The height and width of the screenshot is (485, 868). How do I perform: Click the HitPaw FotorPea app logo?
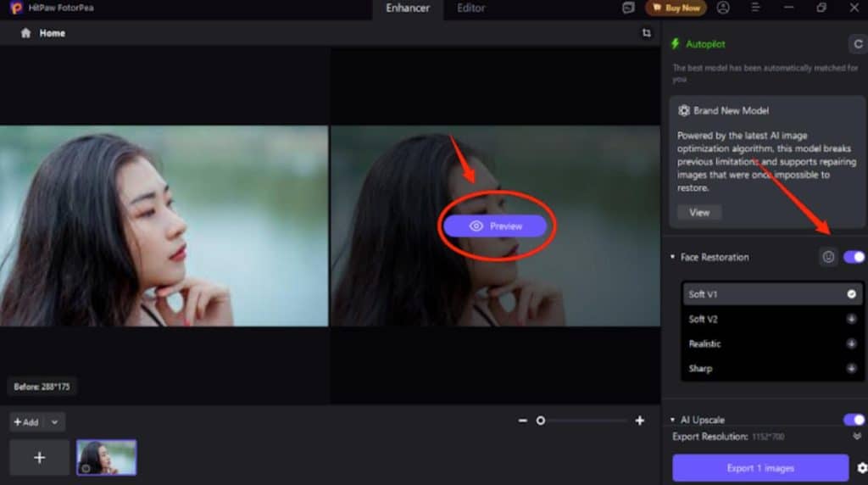coord(16,8)
